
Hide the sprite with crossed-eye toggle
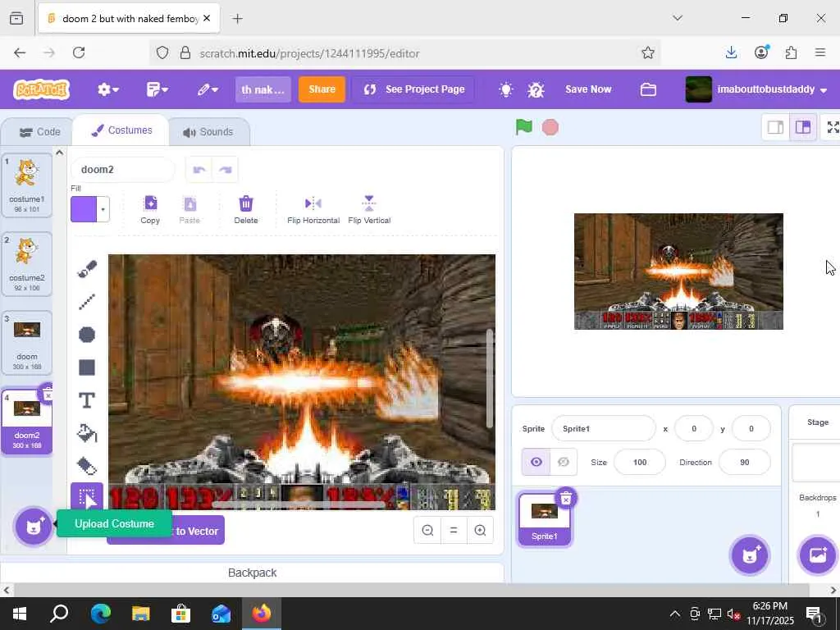click(564, 462)
